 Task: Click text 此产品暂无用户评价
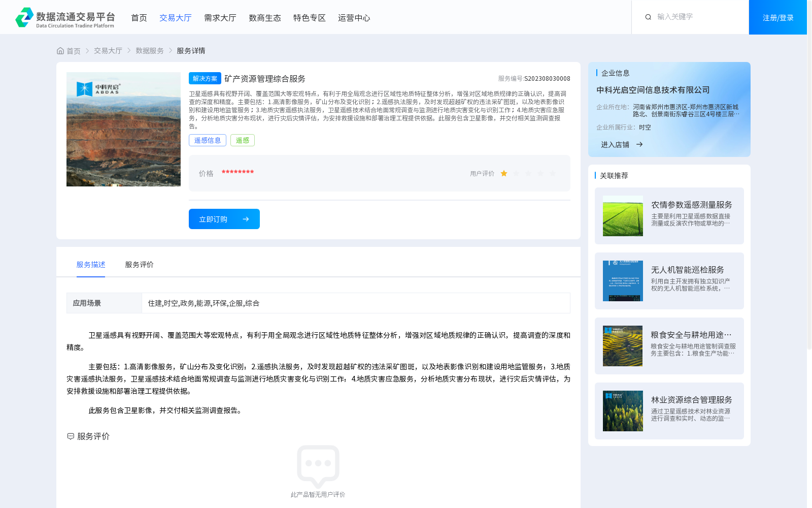(318, 495)
